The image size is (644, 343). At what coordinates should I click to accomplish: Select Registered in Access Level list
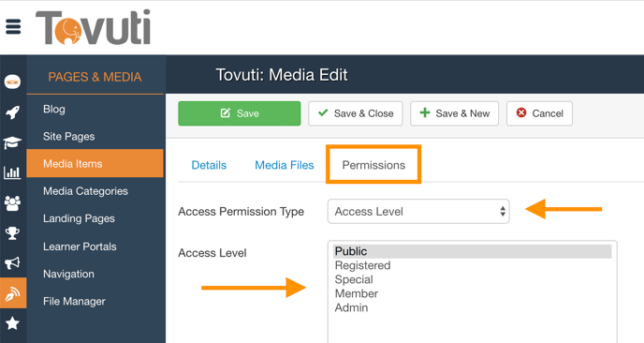[x=362, y=265]
